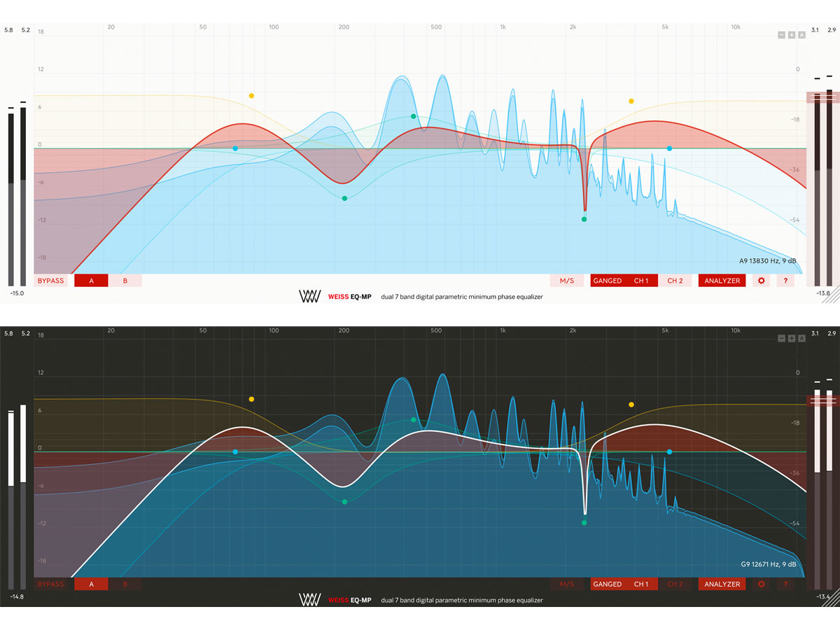Toggle M/S mode in light-theme EQ
This screenshot has width=840, height=630.
[x=567, y=281]
